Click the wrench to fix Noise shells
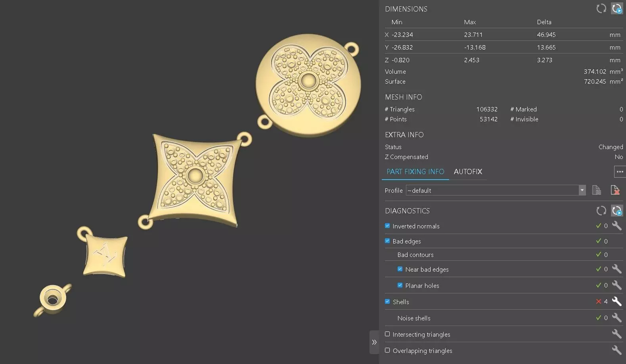This screenshot has width=626, height=364. point(616,318)
